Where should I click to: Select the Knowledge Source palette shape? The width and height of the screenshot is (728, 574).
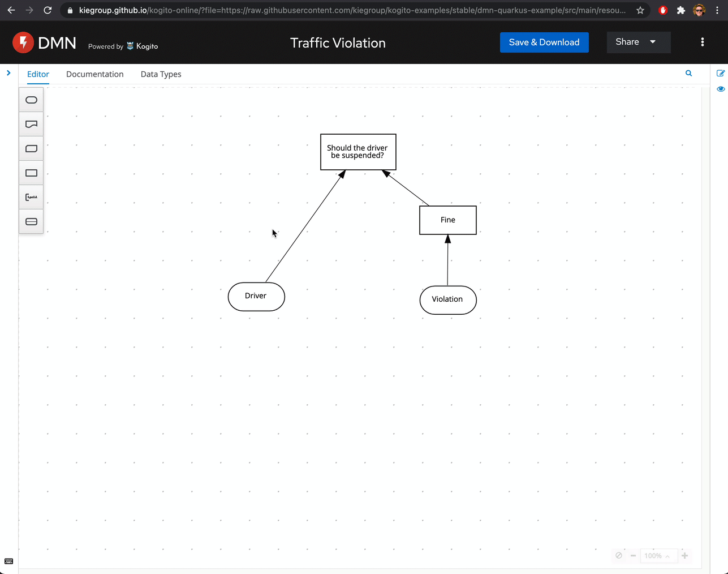[31, 125]
